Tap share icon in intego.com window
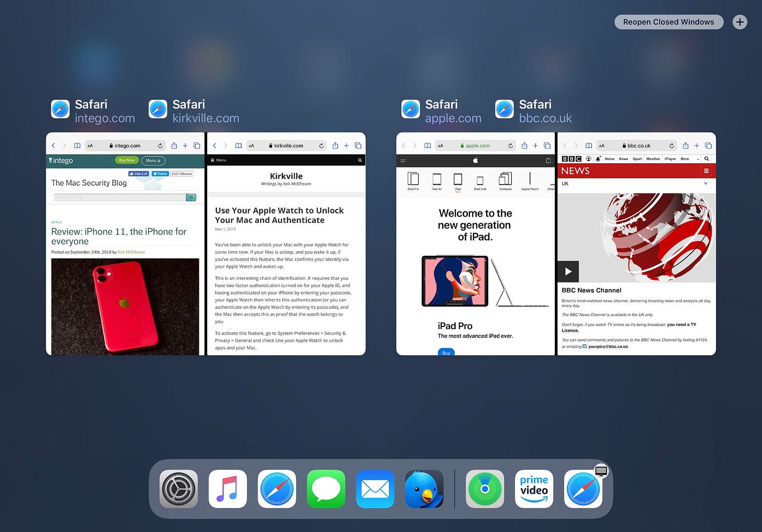 (x=174, y=145)
